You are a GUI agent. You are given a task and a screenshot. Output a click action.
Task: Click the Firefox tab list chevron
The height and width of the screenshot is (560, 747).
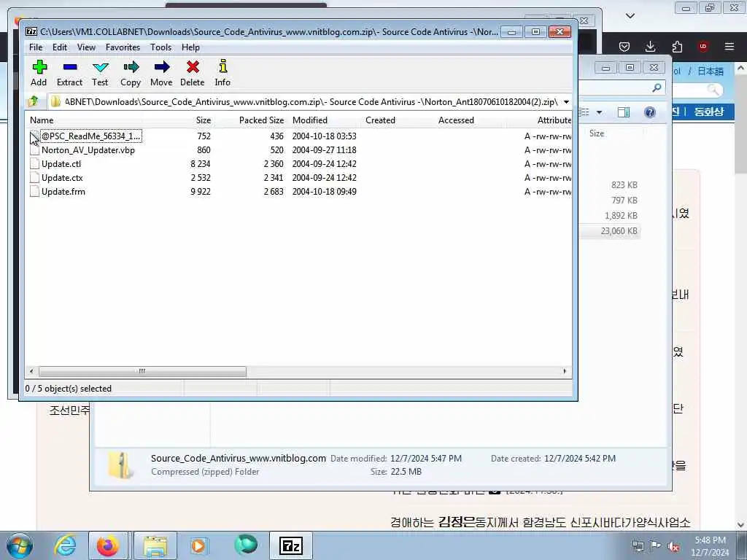point(630,16)
